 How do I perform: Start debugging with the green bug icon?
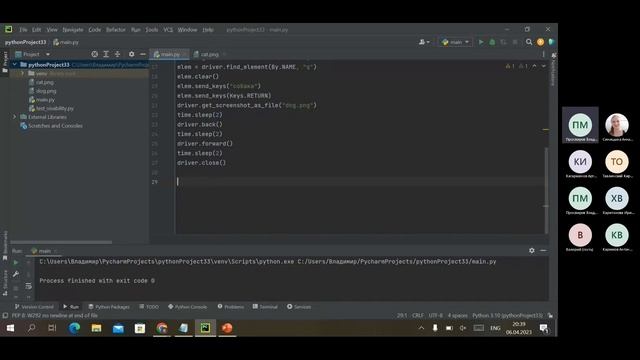tap(492, 42)
